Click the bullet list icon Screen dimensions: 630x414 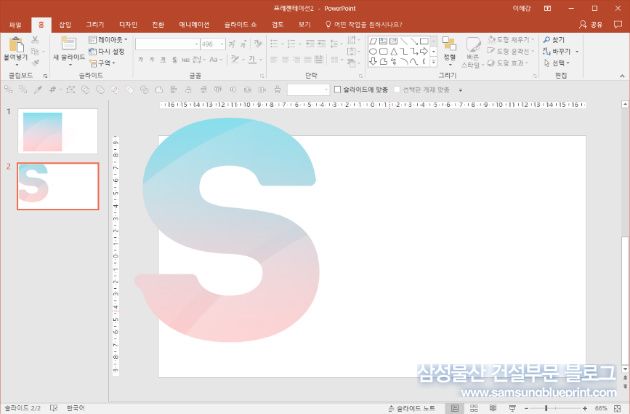[274, 43]
